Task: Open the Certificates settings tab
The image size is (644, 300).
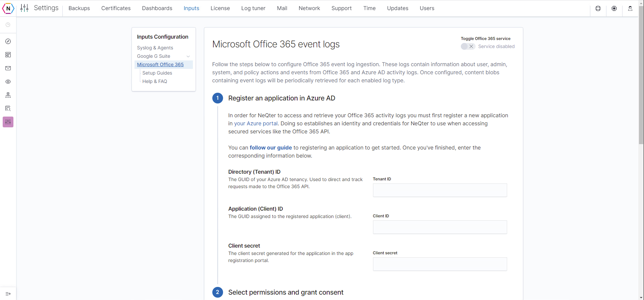Action: point(116,8)
